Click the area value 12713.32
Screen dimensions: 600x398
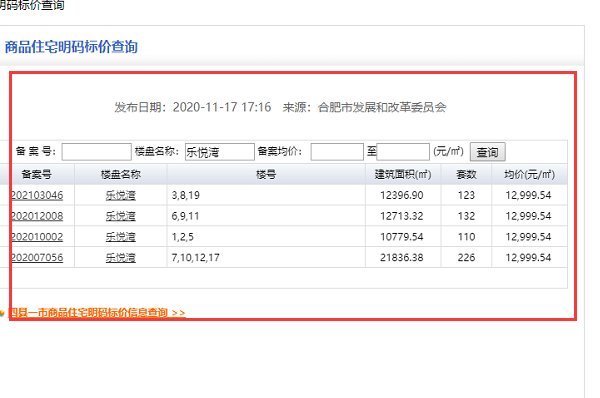pos(402,216)
